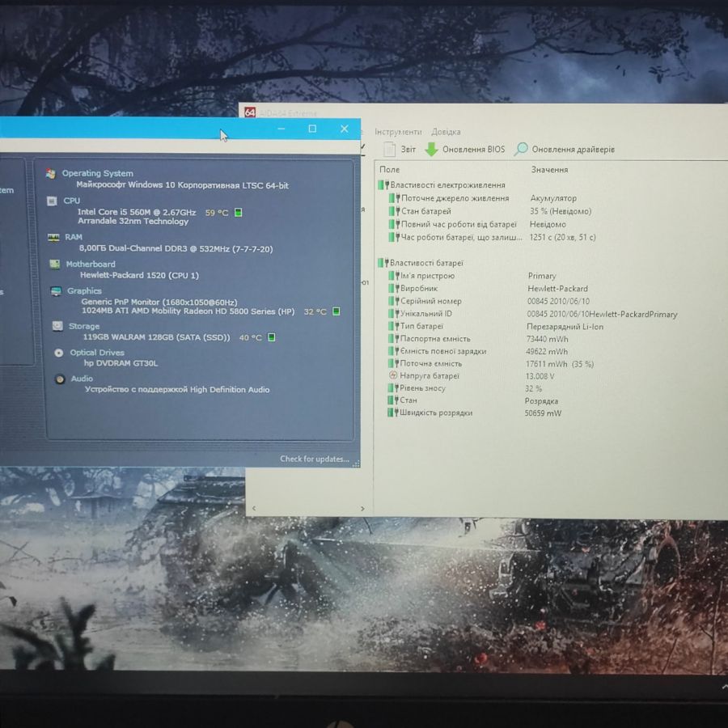
Task: Click the Значення column header
Action: pos(549,170)
